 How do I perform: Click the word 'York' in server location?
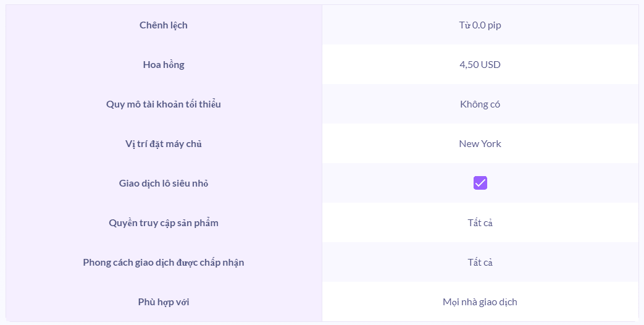click(491, 144)
